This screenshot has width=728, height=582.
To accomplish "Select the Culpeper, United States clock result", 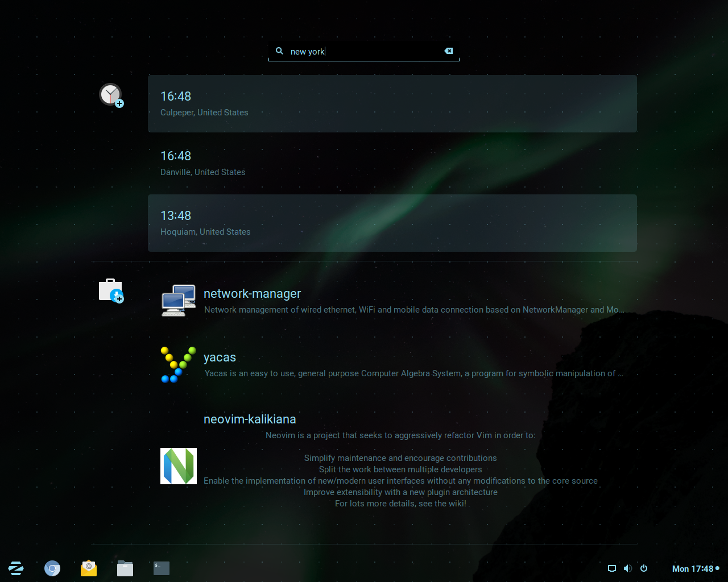I will pos(392,103).
